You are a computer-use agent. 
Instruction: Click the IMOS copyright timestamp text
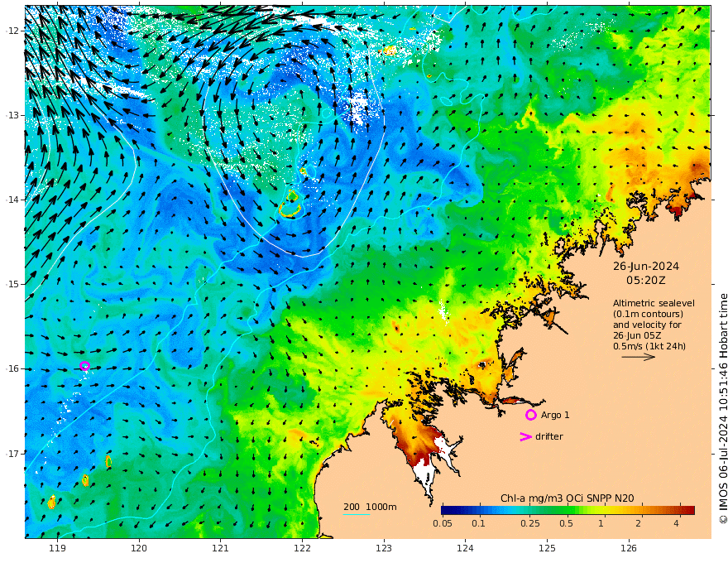pos(723,409)
